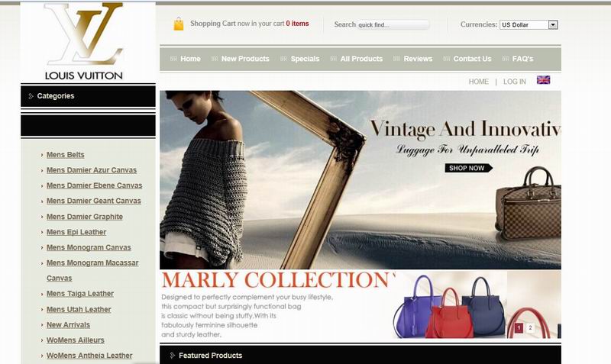Switch to banner slide 2
Image resolution: width=611 pixels, height=364 pixels.
tap(530, 328)
